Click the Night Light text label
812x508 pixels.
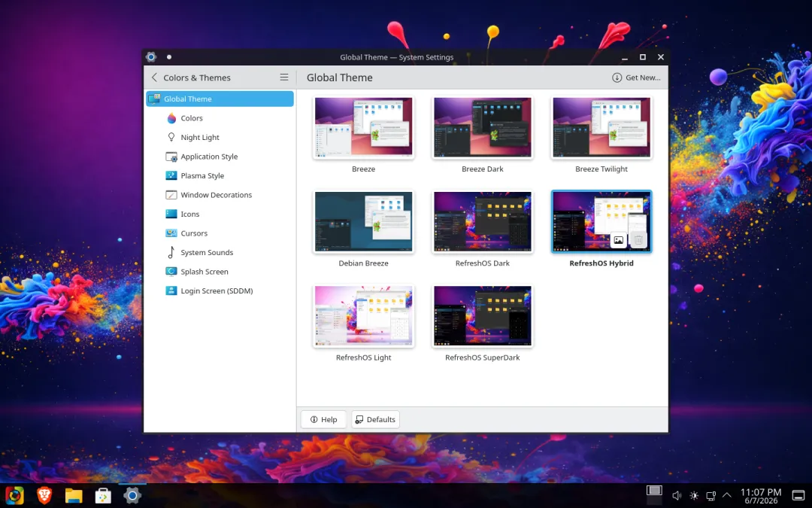tap(200, 138)
